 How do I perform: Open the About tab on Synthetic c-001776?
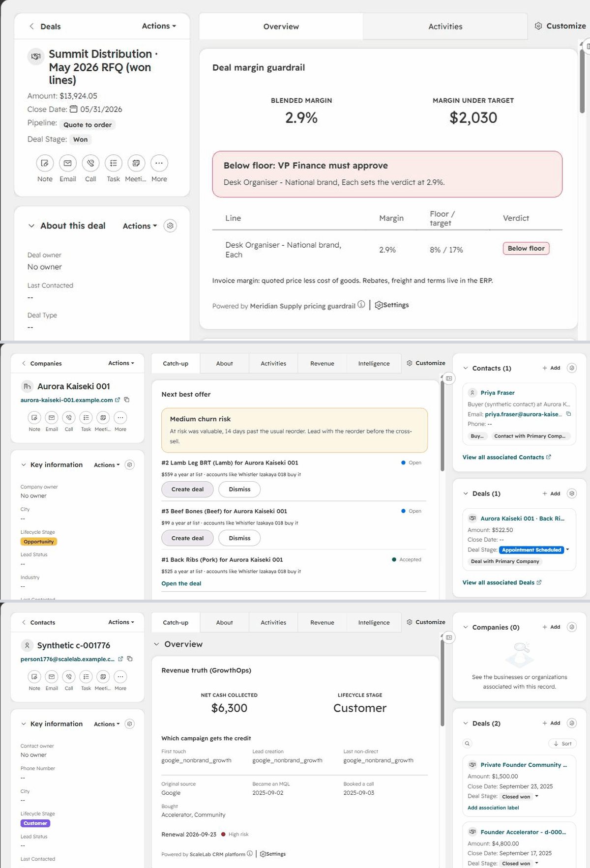(224, 623)
